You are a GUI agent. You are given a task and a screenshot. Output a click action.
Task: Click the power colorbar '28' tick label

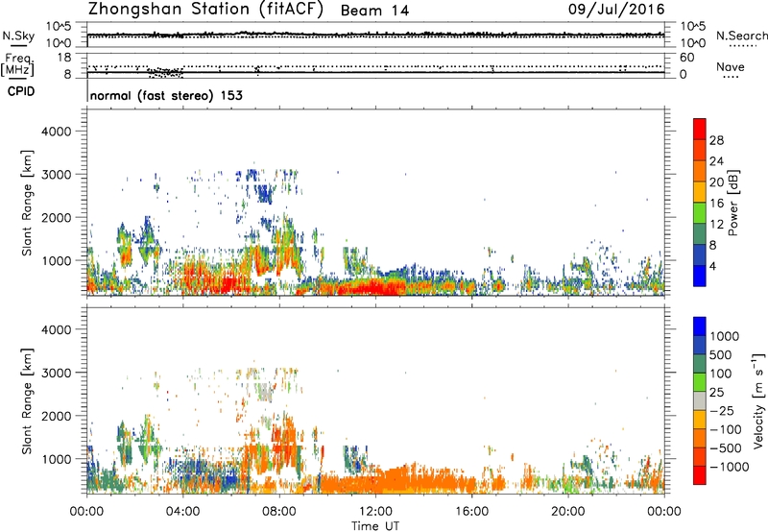point(716,140)
